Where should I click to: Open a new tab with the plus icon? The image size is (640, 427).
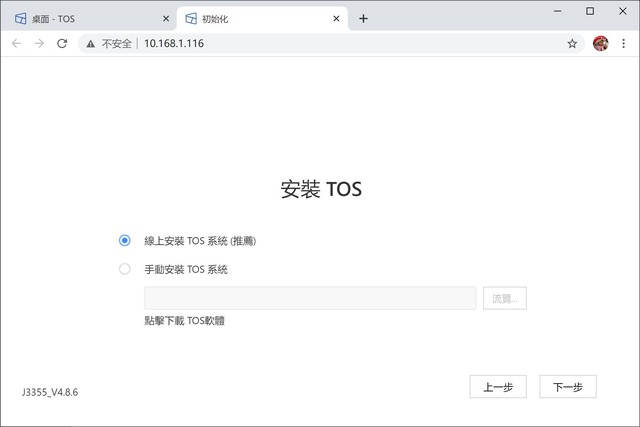[x=363, y=19]
